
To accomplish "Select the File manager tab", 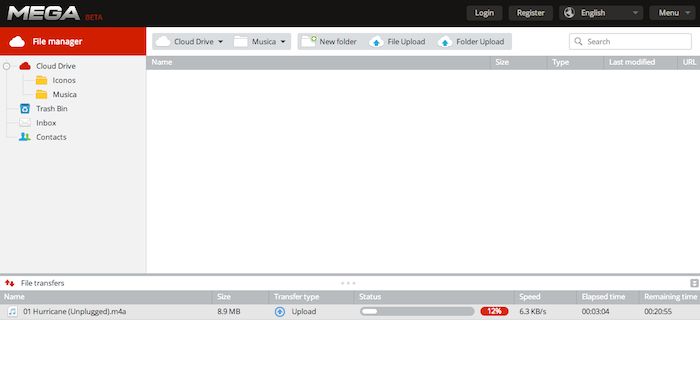I will [73, 41].
